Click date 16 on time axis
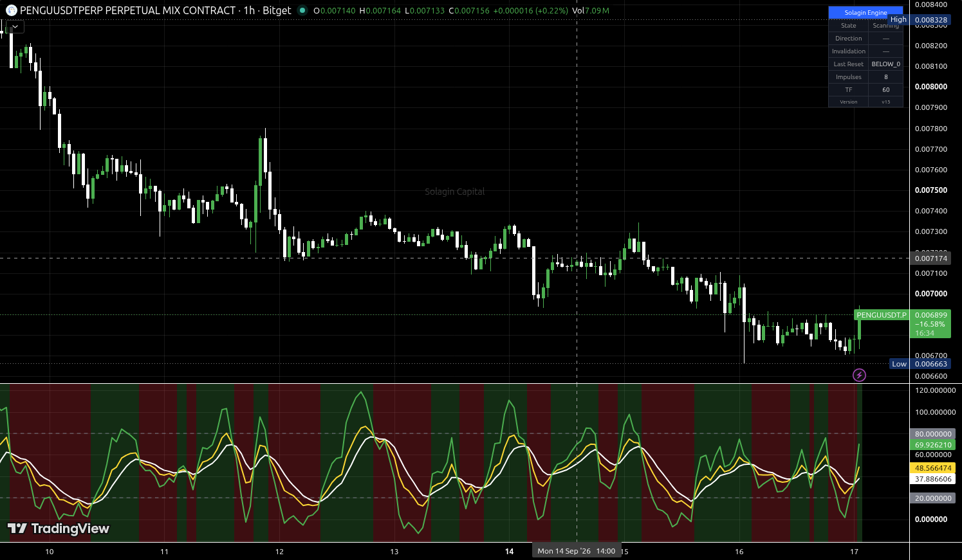Image resolution: width=962 pixels, height=560 pixels. (739, 552)
